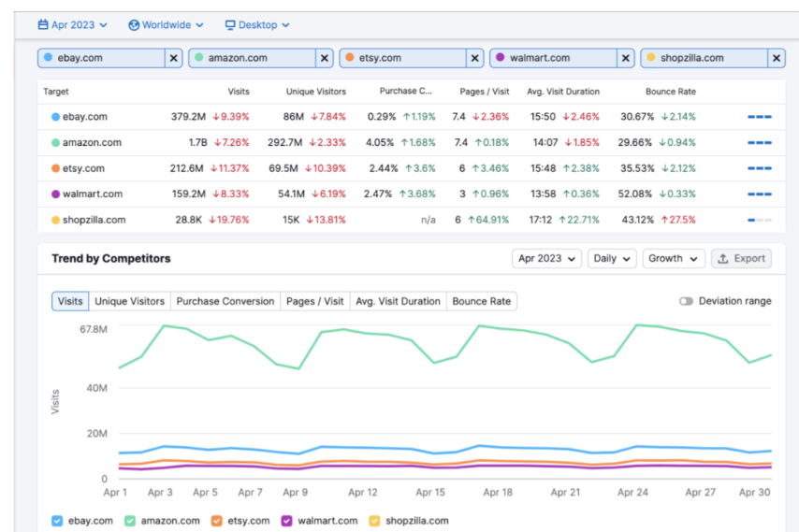Image resolution: width=799 pixels, height=532 pixels.
Task: Open the Apr 2023 dropdown in Trend panel
Action: tap(546, 259)
